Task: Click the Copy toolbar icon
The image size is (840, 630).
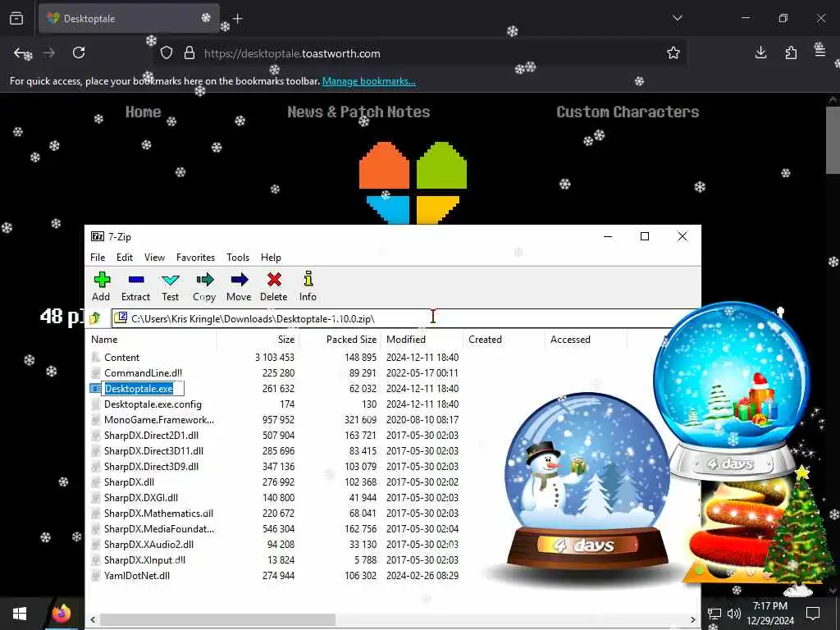Action: point(204,280)
